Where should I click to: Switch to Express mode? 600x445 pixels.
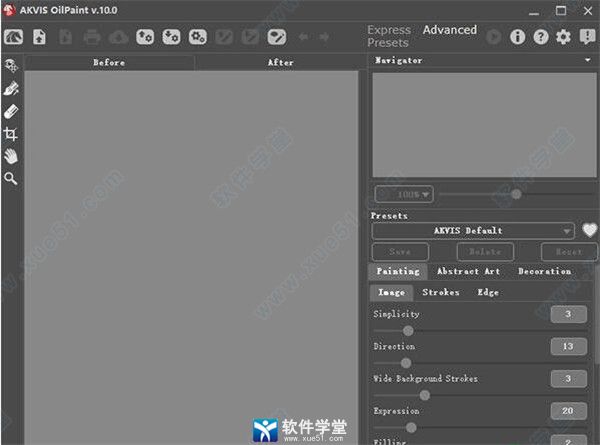pyautogui.click(x=389, y=30)
